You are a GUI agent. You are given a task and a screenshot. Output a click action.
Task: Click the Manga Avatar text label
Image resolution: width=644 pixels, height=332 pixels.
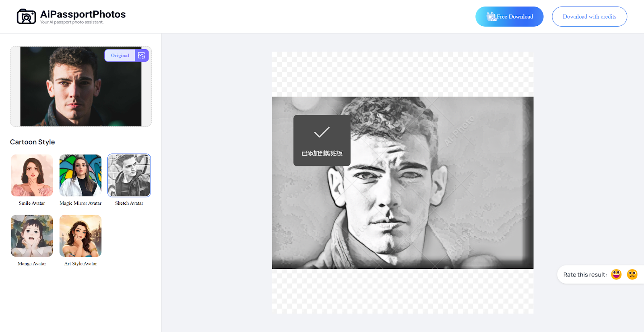[x=32, y=264]
